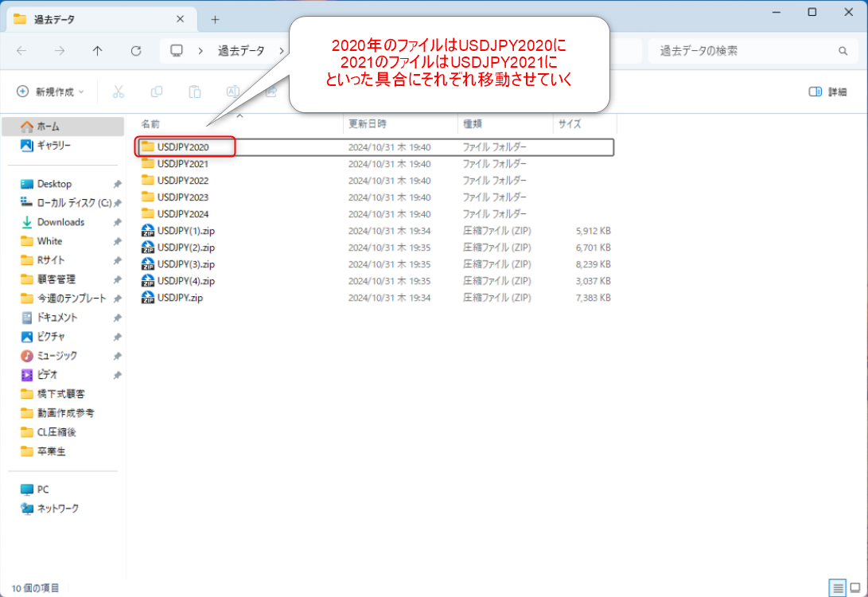Switch to large thumbnails view at bottom right
This screenshot has width=868, height=597.
[854, 587]
